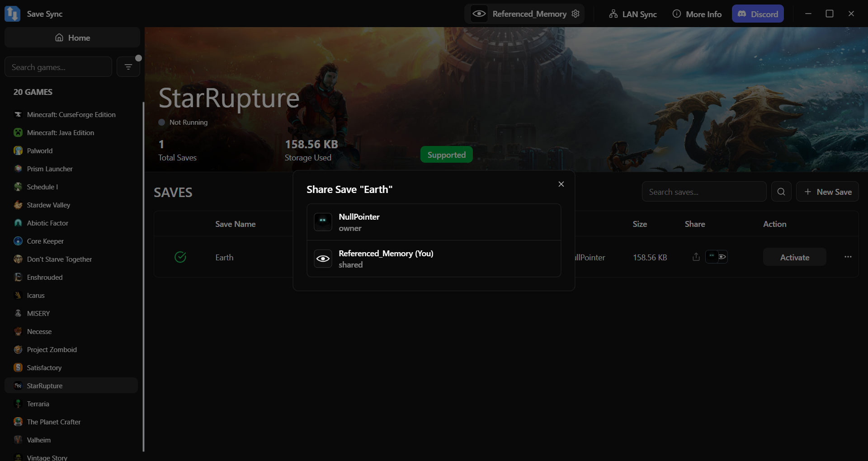Click the Size column header
Screen dimensions: 868x461
point(640,224)
